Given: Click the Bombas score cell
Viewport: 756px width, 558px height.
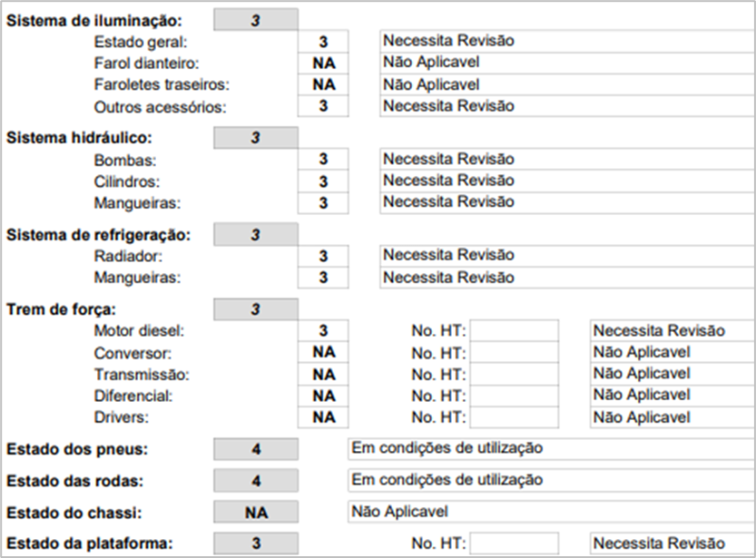Looking at the screenshot, I should click(323, 160).
